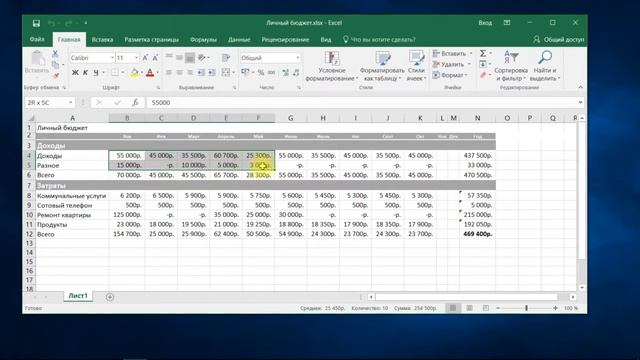Click the Удалить cells button

pos(451,64)
